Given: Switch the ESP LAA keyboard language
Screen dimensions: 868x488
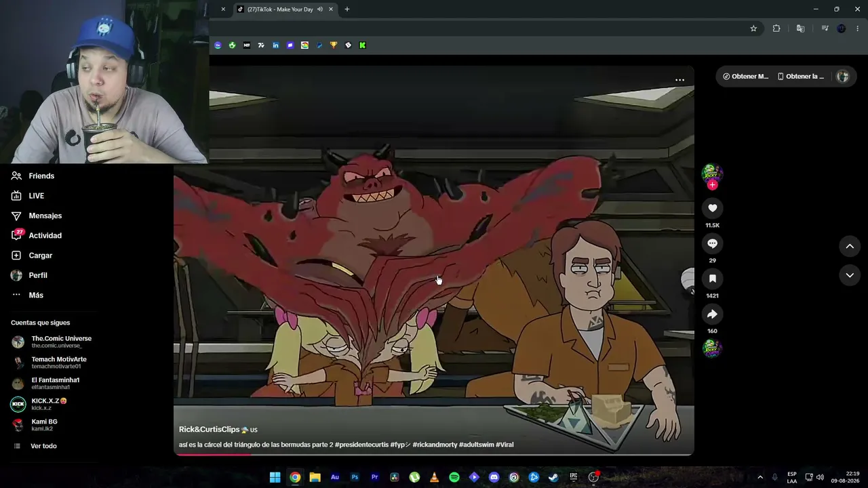Looking at the screenshot, I should click(792, 477).
